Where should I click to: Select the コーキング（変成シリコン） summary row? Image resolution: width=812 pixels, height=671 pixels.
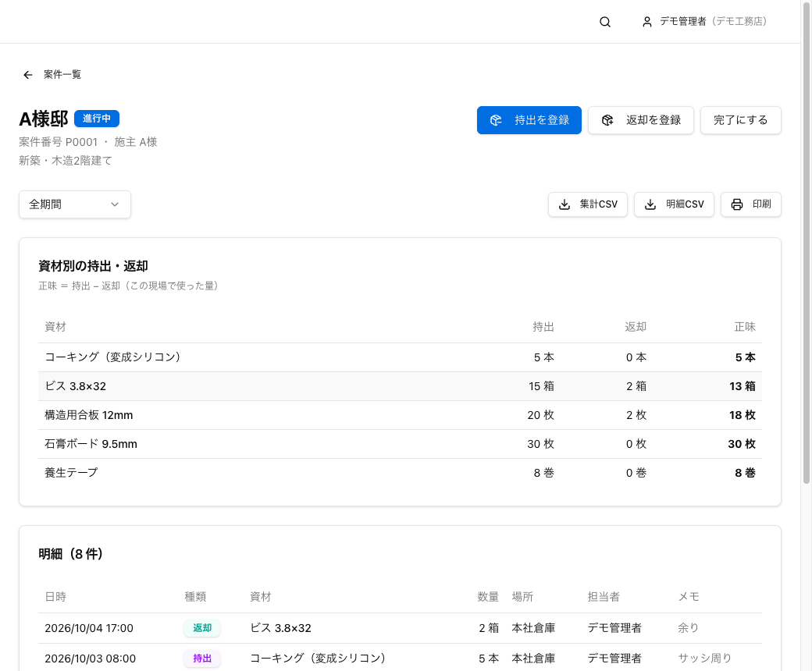pyautogui.click(x=400, y=357)
